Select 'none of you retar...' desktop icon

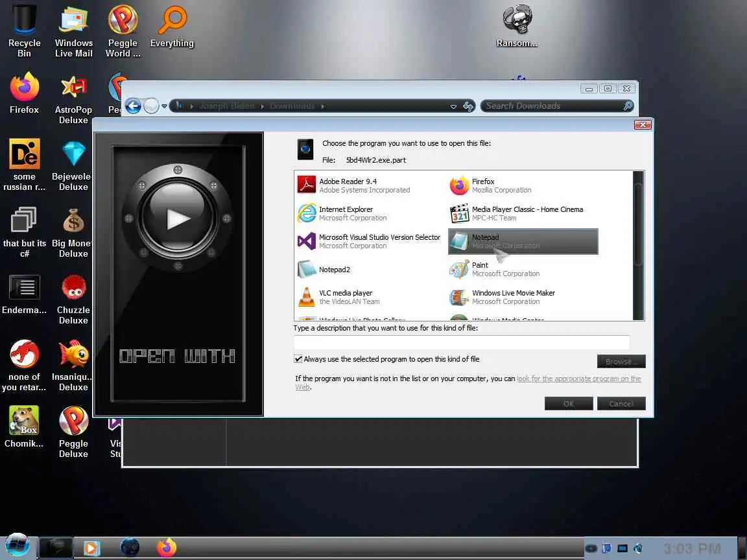[24, 366]
